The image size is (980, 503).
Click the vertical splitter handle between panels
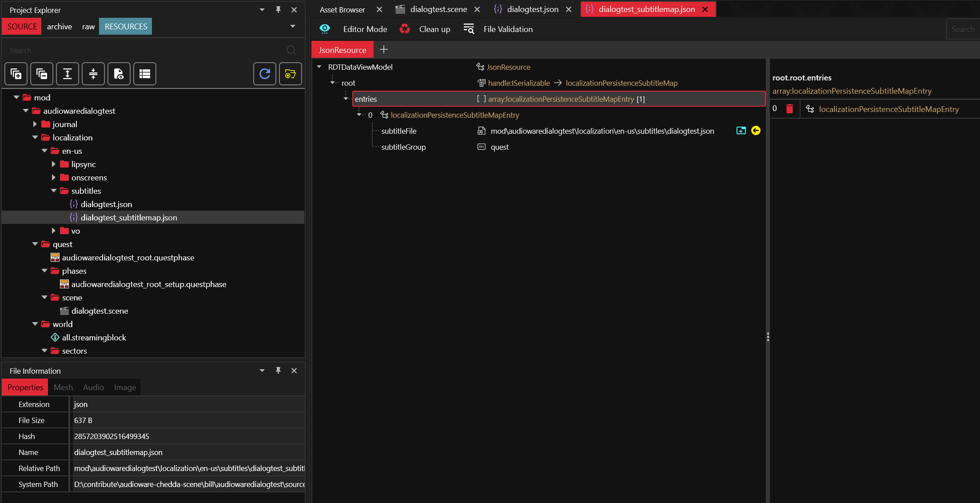768,337
